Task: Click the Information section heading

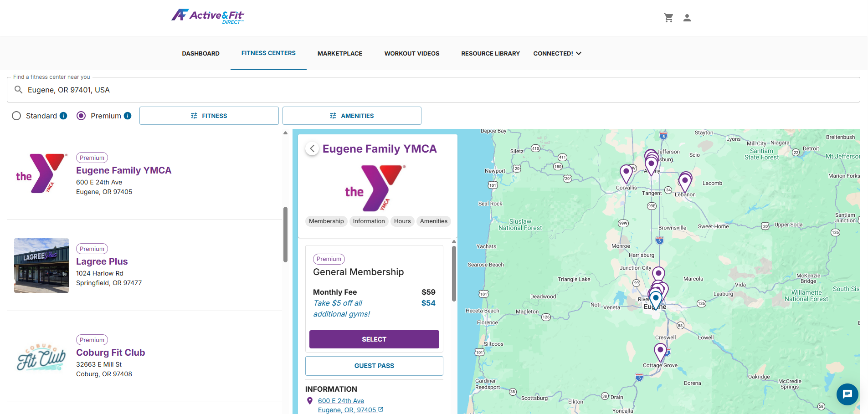Action: (331, 389)
